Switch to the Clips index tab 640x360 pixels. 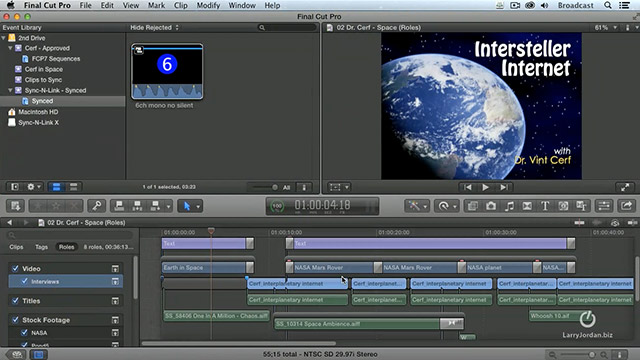tap(16, 247)
